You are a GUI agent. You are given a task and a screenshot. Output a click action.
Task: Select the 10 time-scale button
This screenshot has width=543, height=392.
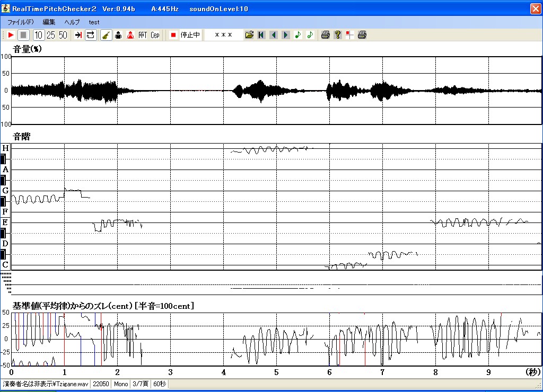tap(38, 35)
